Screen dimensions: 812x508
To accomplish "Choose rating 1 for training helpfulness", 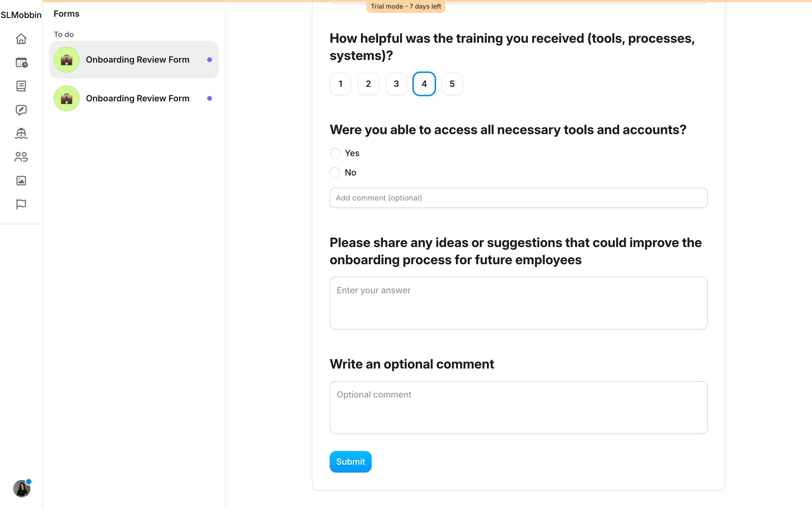I will click(340, 84).
